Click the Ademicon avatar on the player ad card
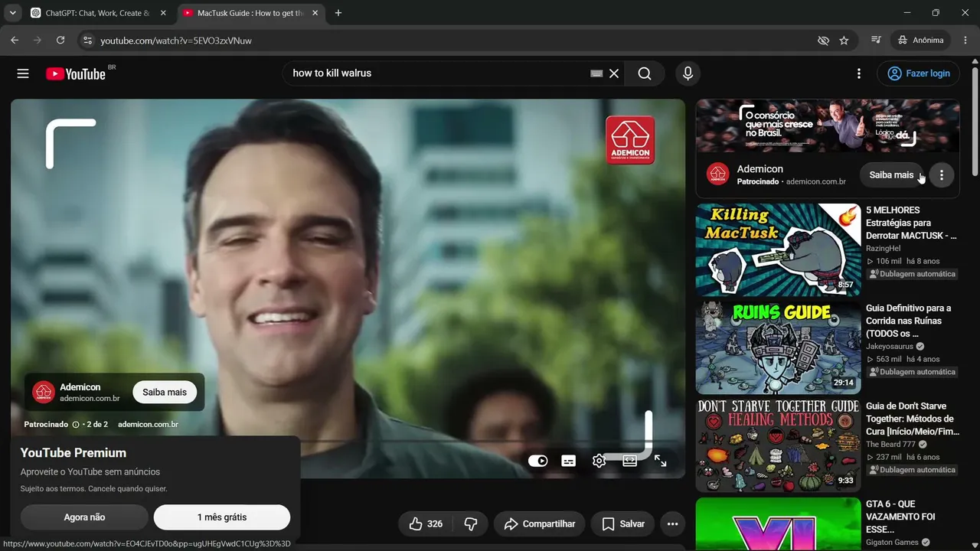The height and width of the screenshot is (551, 980). (44, 392)
